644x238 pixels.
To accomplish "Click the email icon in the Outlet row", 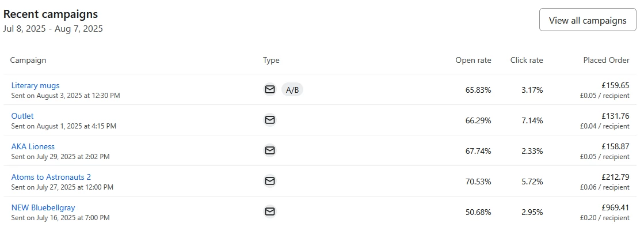I will click(x=270, y=120).
